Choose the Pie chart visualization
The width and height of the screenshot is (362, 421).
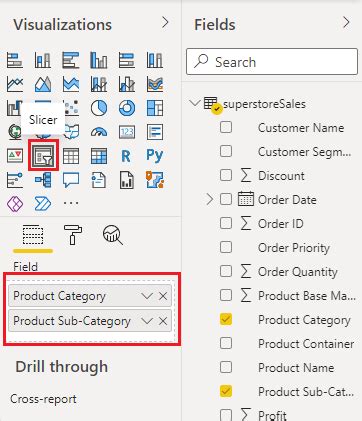click(99, 108)
